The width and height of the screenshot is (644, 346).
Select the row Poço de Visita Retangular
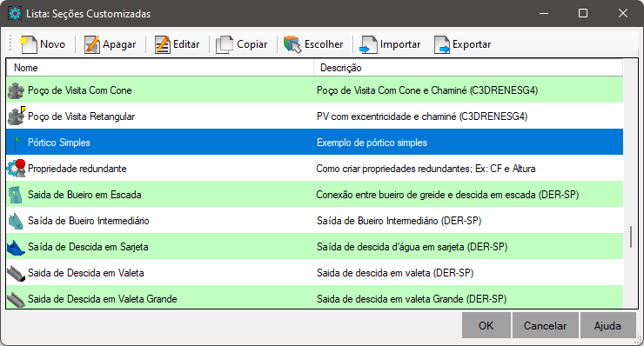pyautogui.click(x=315, y=116)
